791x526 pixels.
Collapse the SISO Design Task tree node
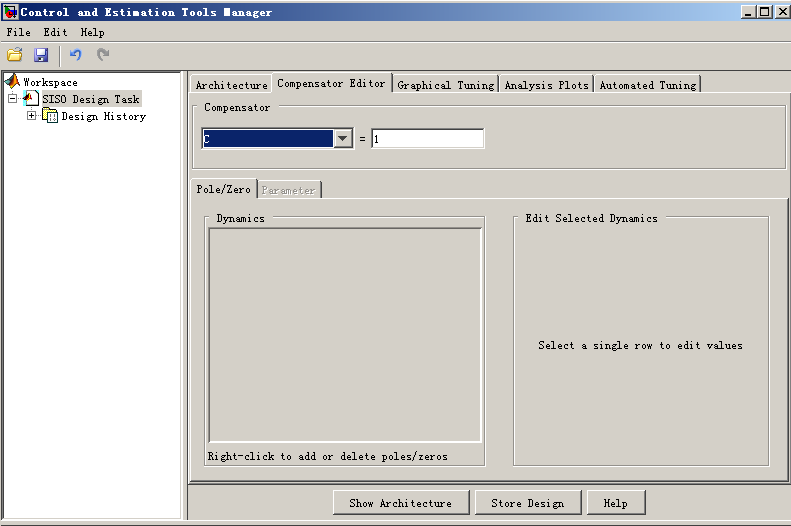13,98
